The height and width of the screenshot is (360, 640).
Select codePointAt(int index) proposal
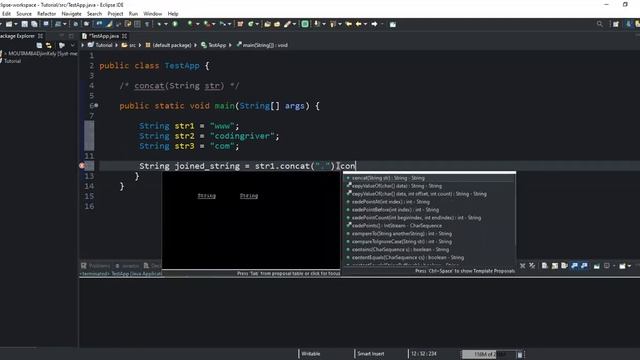429,202
